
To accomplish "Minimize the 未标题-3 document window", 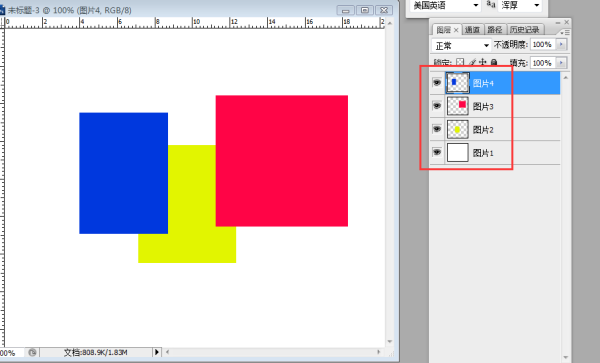I will pyautogui.click(x=345, y=10).
